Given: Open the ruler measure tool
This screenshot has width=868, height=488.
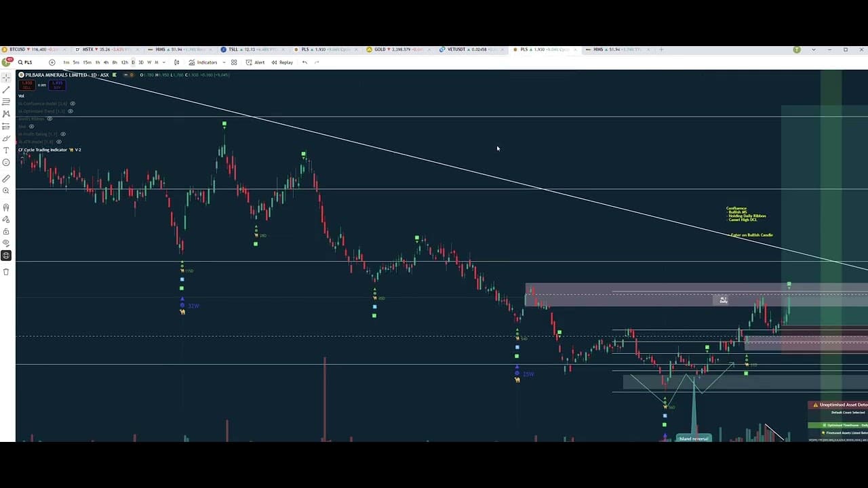Looking at the screenshot, I should tap(6, 179).
